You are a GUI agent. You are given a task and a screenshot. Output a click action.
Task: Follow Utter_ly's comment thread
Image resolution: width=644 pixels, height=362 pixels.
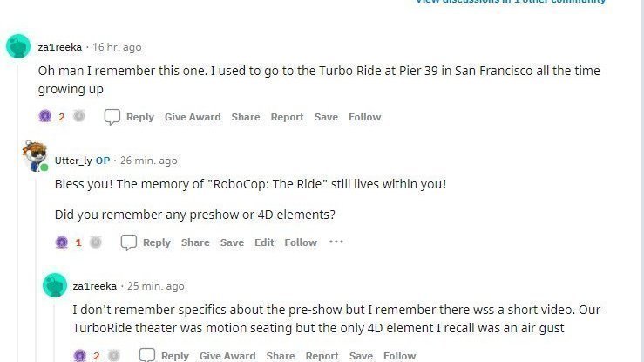(x=301, y=242)
